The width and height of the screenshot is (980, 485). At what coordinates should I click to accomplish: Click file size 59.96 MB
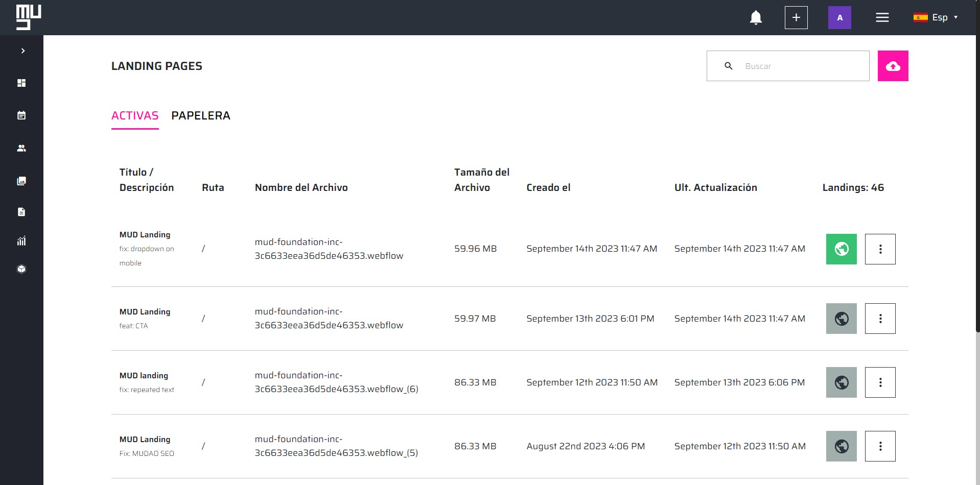point(476,249)
